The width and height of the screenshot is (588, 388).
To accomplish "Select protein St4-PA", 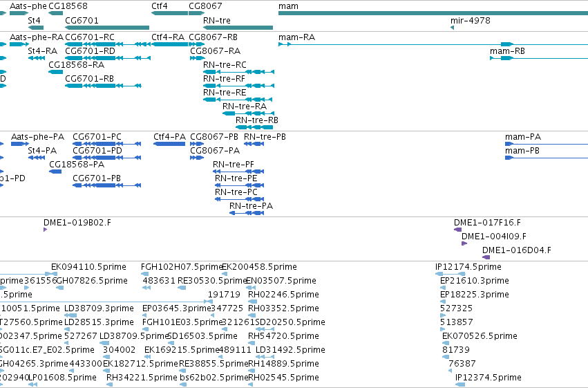I will pos(37,158).
